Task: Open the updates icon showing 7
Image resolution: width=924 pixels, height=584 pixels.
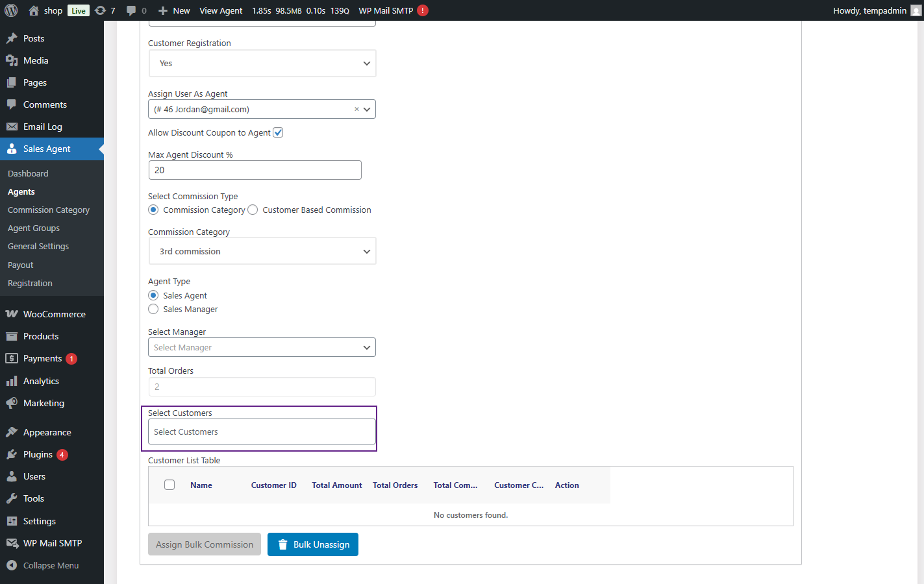Action: tap(101, 10)
